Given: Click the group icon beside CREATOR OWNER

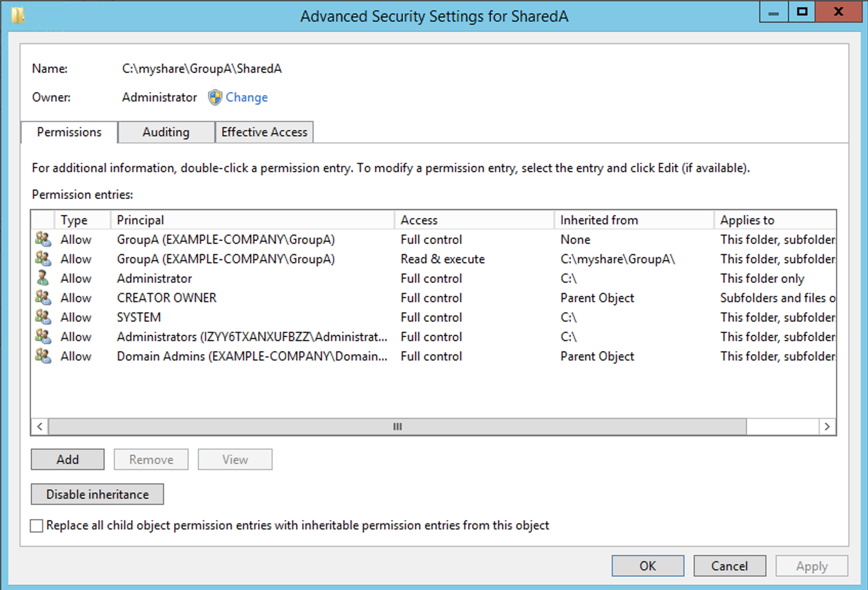Looking at the screenshot, I should (43, 298).
